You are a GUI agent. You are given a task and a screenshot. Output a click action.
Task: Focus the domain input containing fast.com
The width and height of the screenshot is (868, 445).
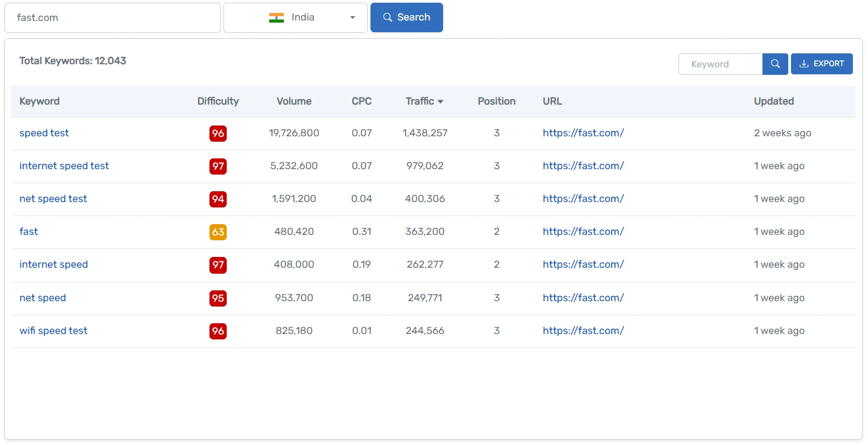click(113, 18)
